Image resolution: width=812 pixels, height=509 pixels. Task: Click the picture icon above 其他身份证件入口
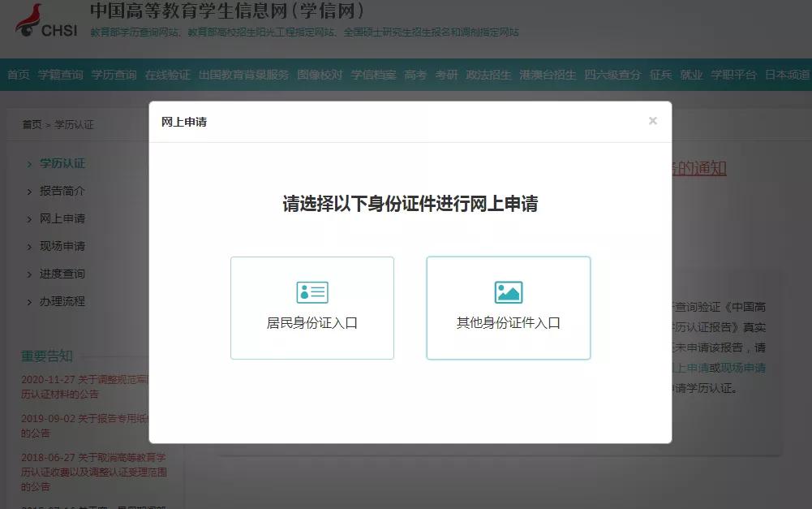508,291
